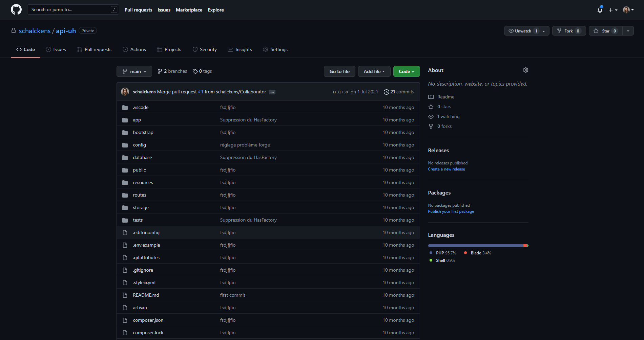644x340 pixels.
Task: Click the tests folder icon
Action: 125,220
